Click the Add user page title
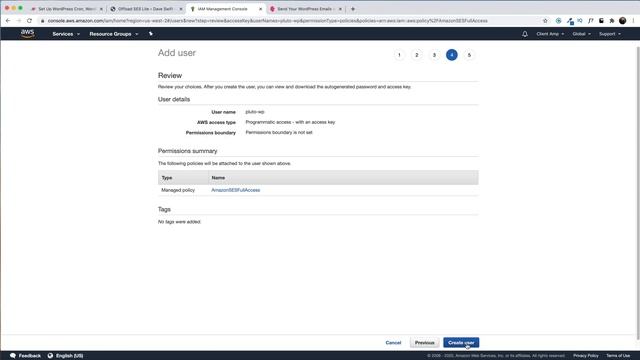 click(x=177, y=53)
